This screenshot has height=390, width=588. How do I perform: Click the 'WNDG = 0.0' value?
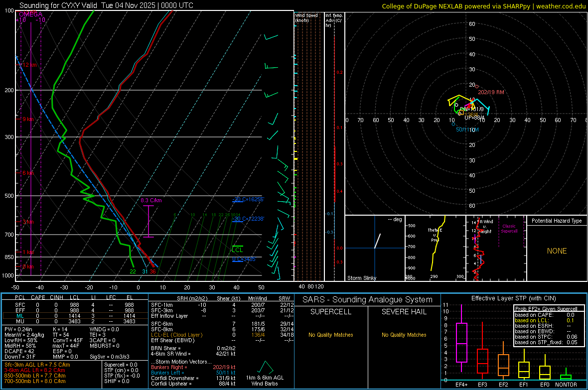(104, 329)
